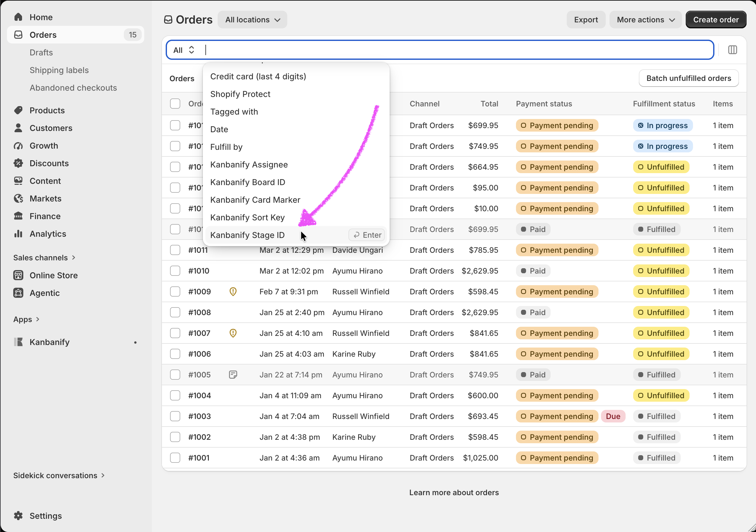The image size is (756, 532).
Task: Click the 15 orders count badge
Action: pyautogui.click(x=132, y=35)
